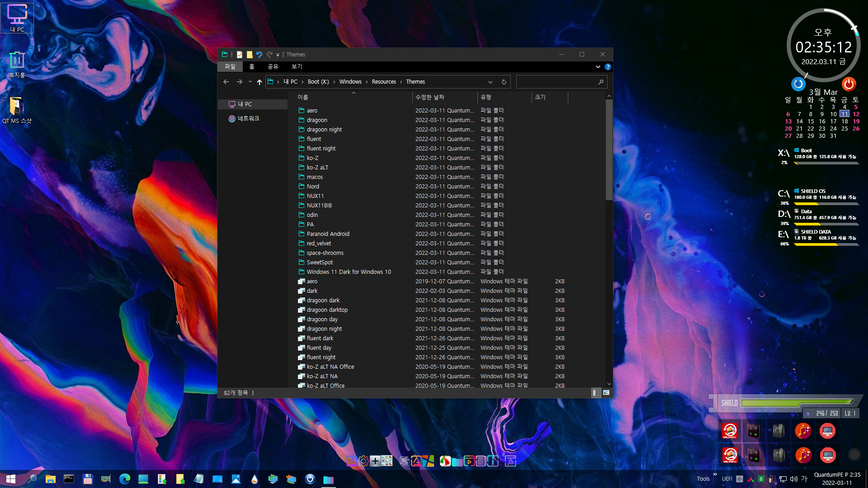Click the Windows breadcrumb segment
The height and width of the screenshot is (488, 868).
[x=350, y=82]
